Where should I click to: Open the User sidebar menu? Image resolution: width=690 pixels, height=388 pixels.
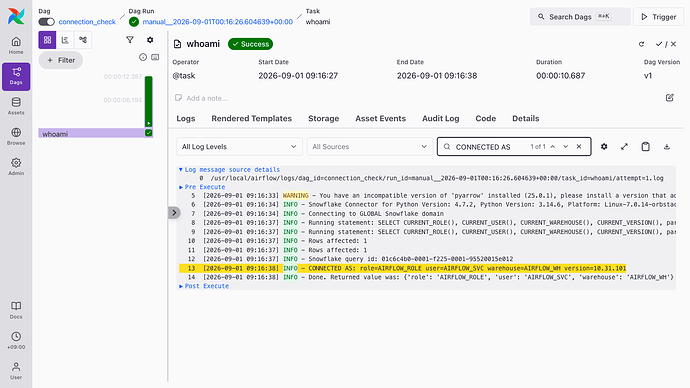[x=16, y=371]
